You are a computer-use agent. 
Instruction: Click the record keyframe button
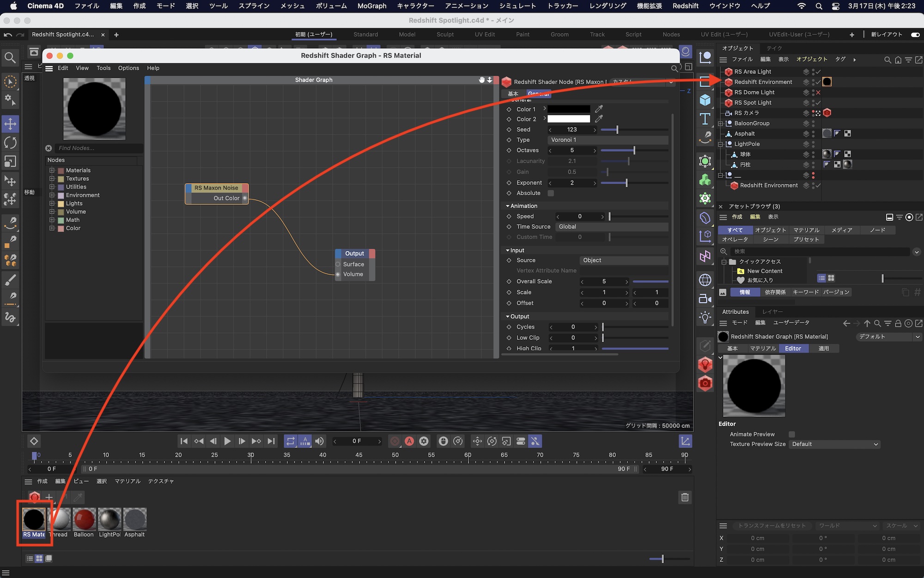click(x=395, y=441)
